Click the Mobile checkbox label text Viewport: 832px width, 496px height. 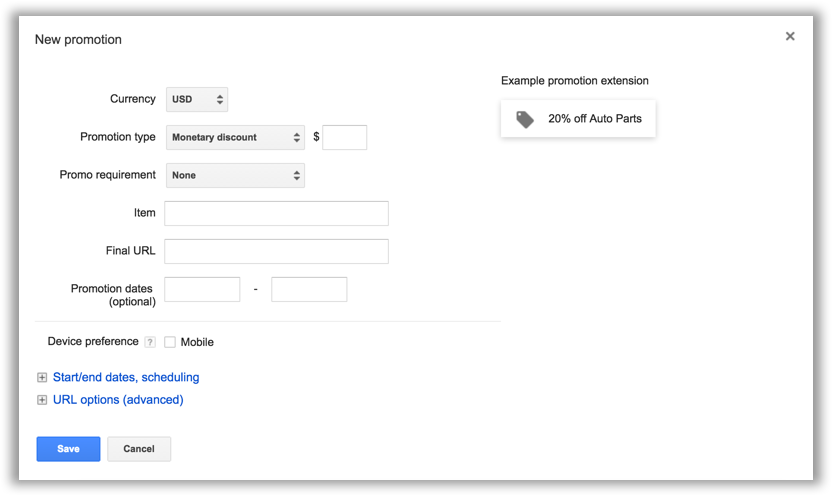coord(197,342)
